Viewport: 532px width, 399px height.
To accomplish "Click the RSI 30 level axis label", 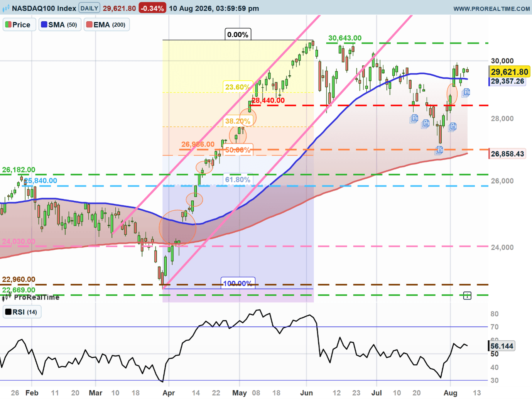I will click(x=495, y=380).
